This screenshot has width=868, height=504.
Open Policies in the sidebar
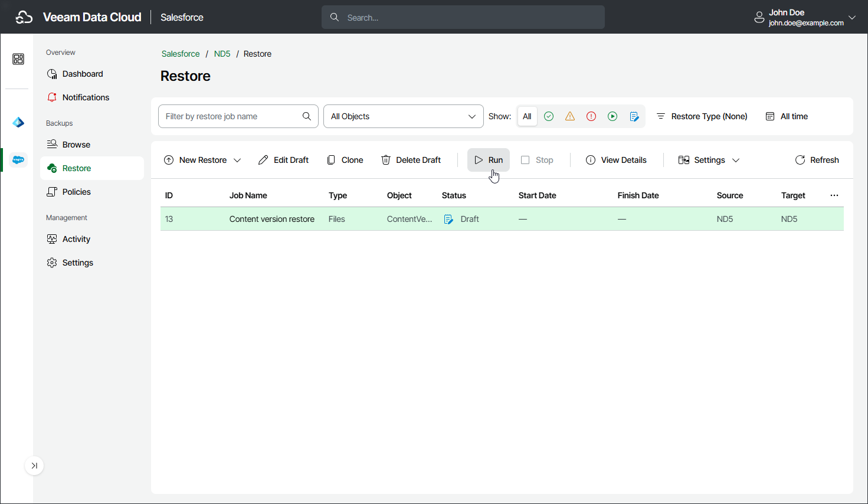pos(92,192)
